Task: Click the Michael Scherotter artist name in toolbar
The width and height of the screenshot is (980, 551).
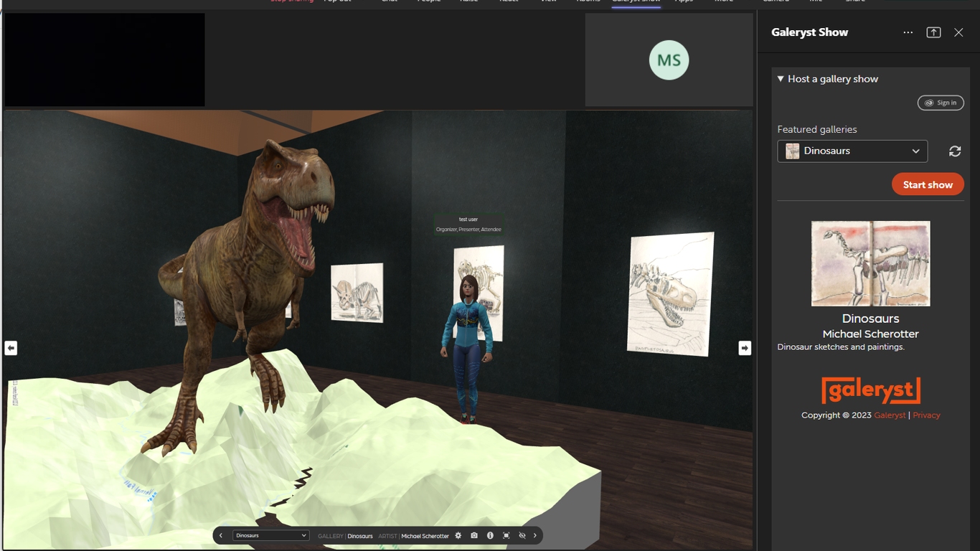Action: [425, 536]
